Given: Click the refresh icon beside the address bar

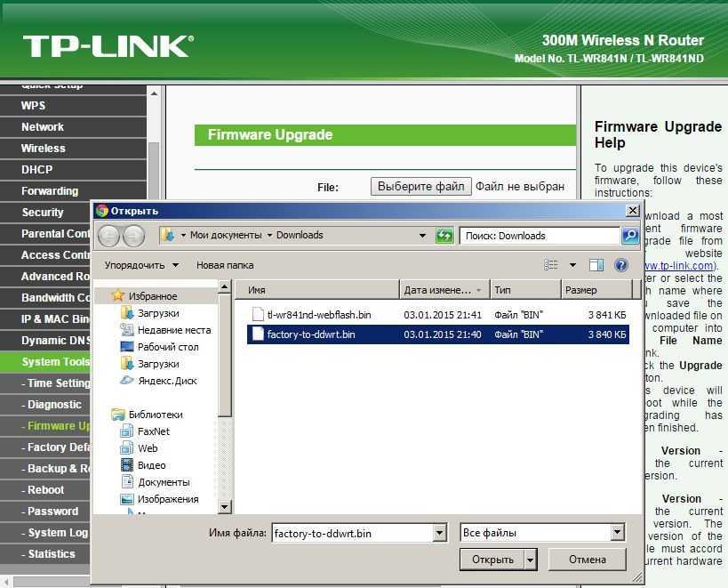Looking at the screenshot, I should coord(444,236).
